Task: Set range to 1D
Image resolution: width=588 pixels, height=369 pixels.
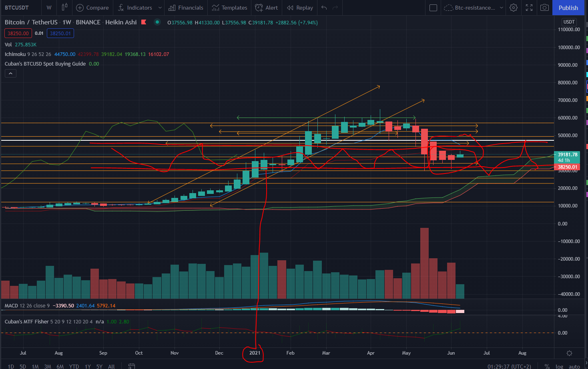Action: point(11,366)
